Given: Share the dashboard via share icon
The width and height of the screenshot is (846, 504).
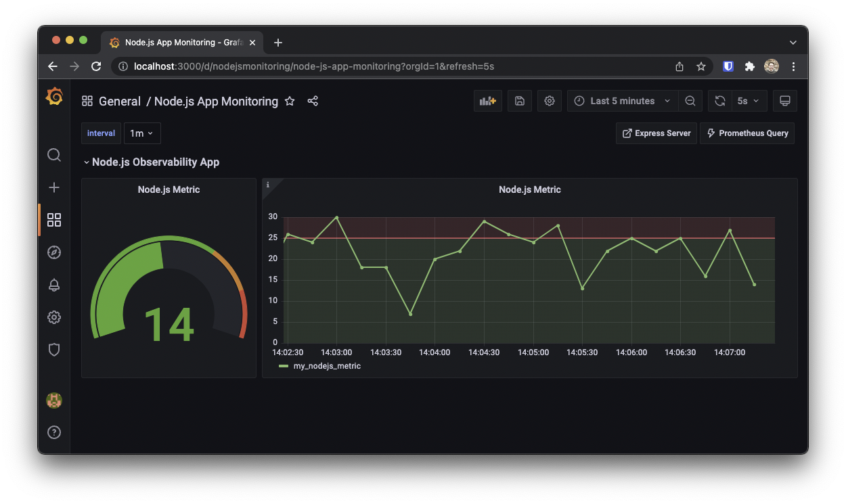Looking at the screenshot, I should tap(313, 101).
